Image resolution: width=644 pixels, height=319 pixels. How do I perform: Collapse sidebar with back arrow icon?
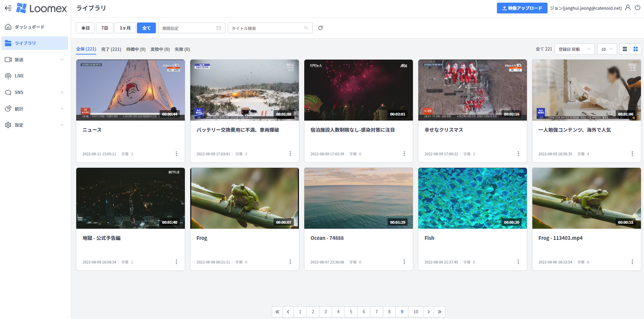point(8,8)
